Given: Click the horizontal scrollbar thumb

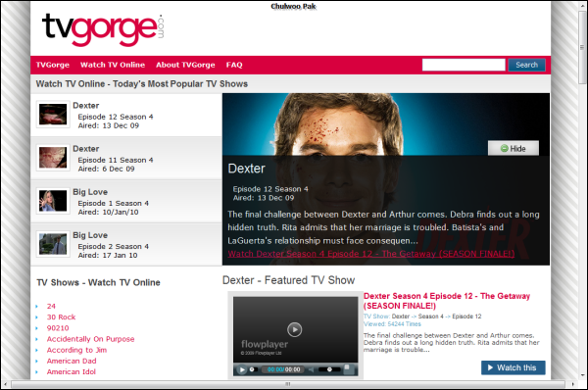Looking at the screenshot, I should coord(287,384).
